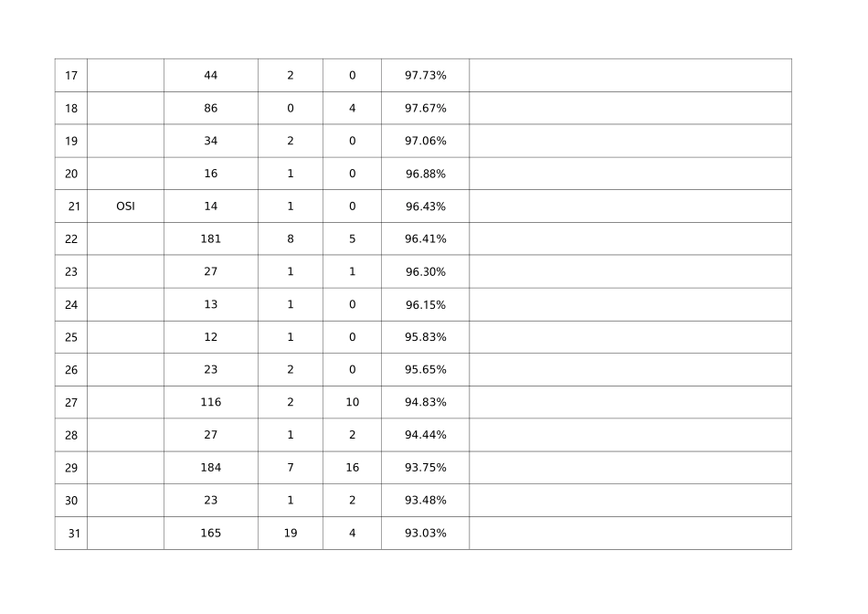The image size is (868, 614).
Task: Click the empty last-column cell in row 24
Action: pos(630,305)
